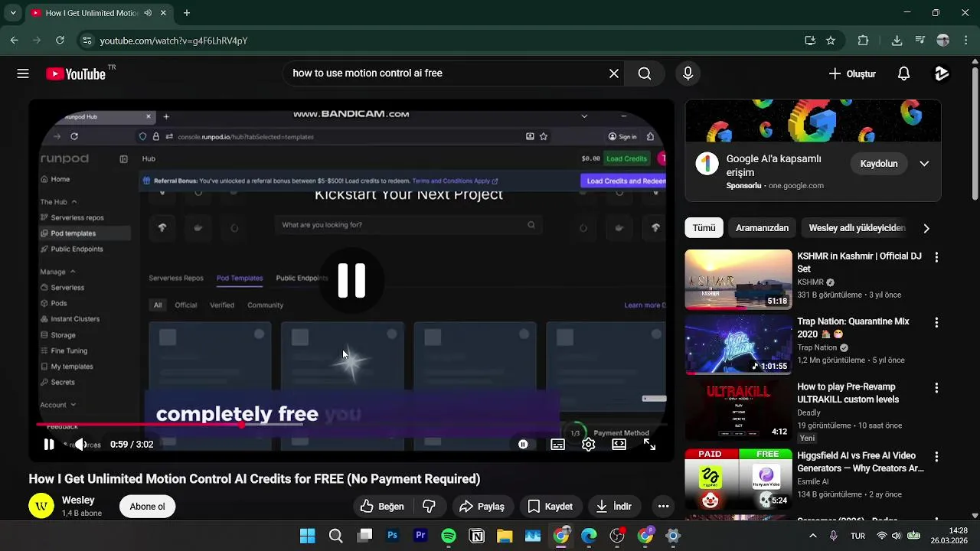
Task: Save the video with Kaydet
Action: tap(550, 506)
